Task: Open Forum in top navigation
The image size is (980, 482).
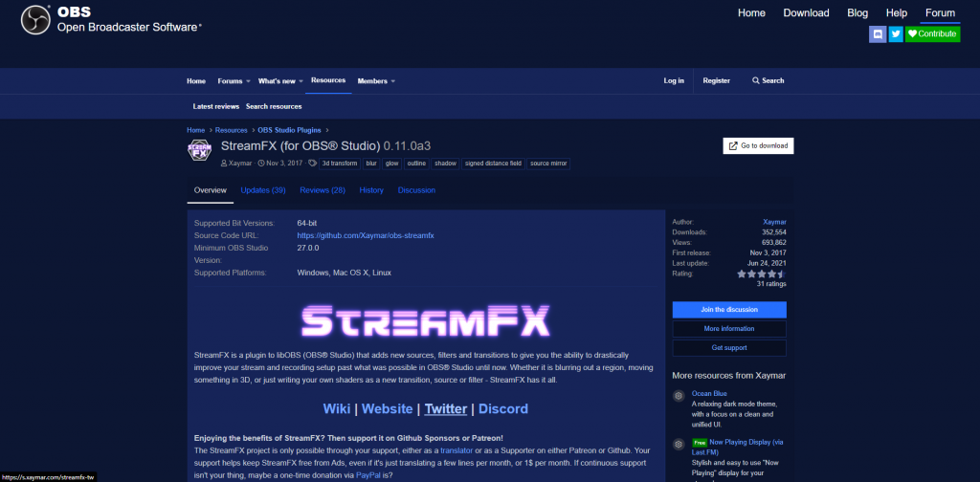Action: tap(940, 13)
